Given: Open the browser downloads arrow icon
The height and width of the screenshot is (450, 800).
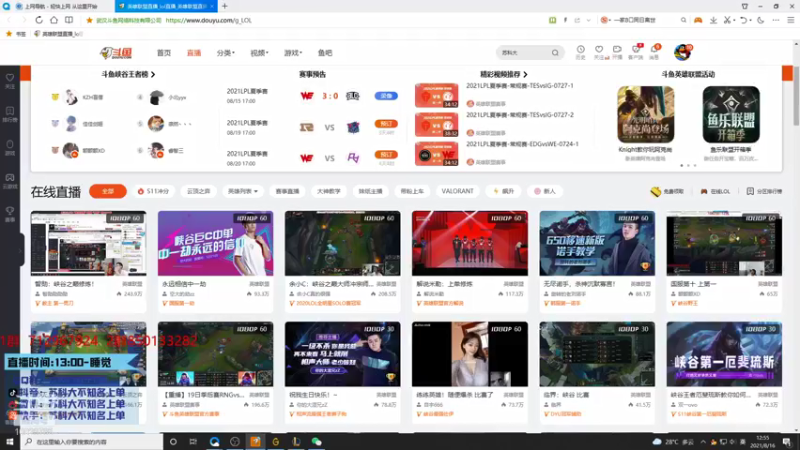Looking at the screenshot, I should click(x=713, y=20).
